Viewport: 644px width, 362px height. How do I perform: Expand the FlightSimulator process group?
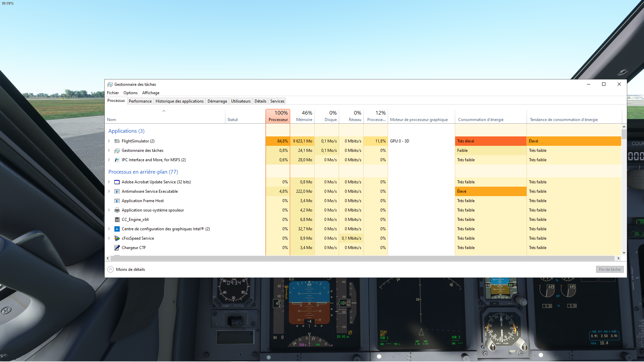[x=109, y=141]
